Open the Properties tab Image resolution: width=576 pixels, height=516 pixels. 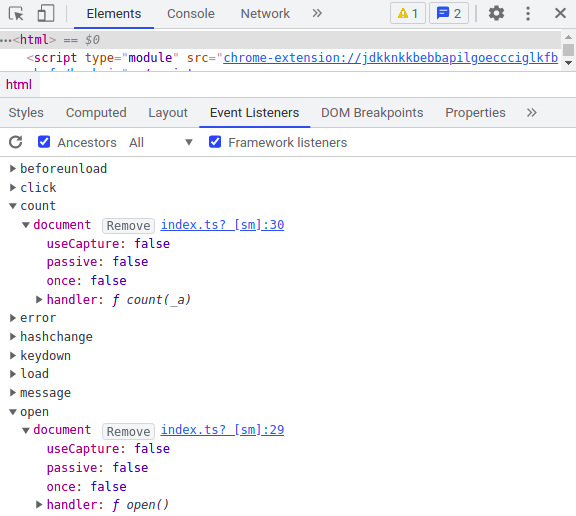(x=475, y=113)
